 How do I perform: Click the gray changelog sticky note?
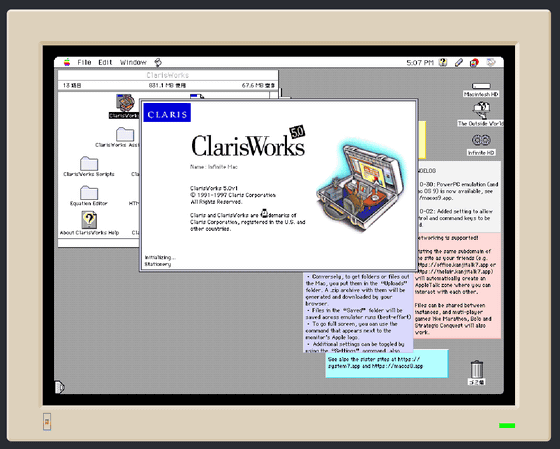click(x=459, y=197)
